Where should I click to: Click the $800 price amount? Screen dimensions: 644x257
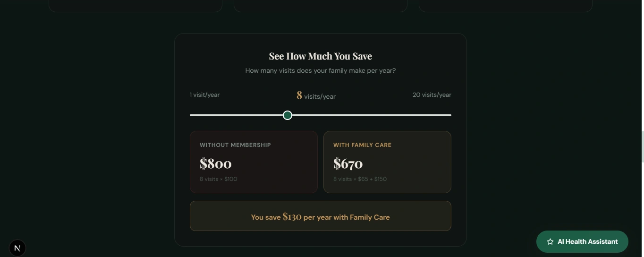(x=216, y=163)
